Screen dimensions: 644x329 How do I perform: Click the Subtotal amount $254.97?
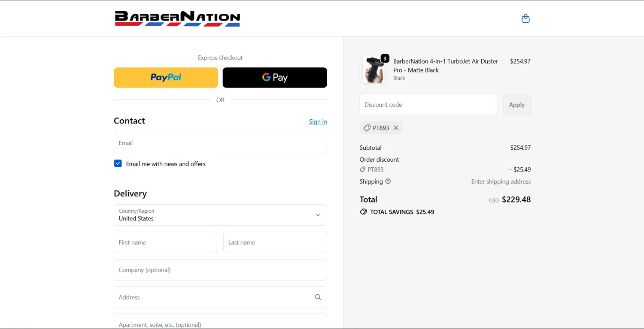[x=520, y=148]
